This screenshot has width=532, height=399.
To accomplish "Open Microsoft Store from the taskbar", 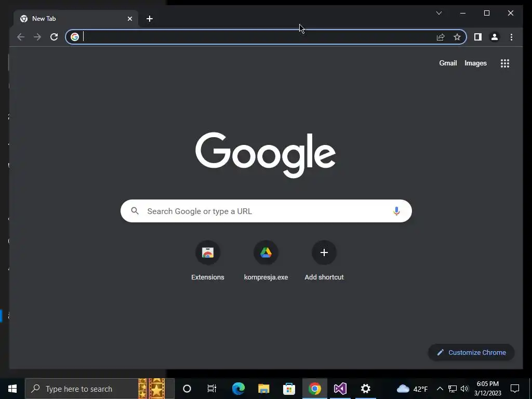I will point(289,389).
